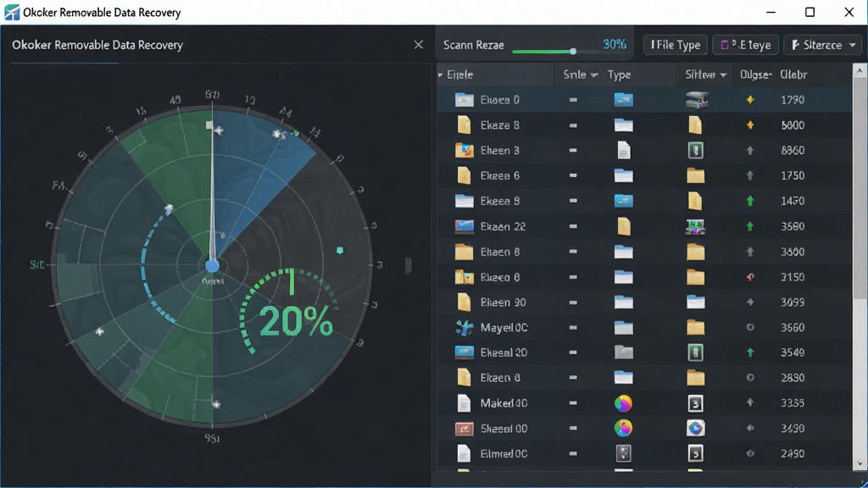Screen dimensions: 868x488
Task: Click the gray folder type icon in the 3549 row
Action: pyautogui.click(x=623, y=352)
